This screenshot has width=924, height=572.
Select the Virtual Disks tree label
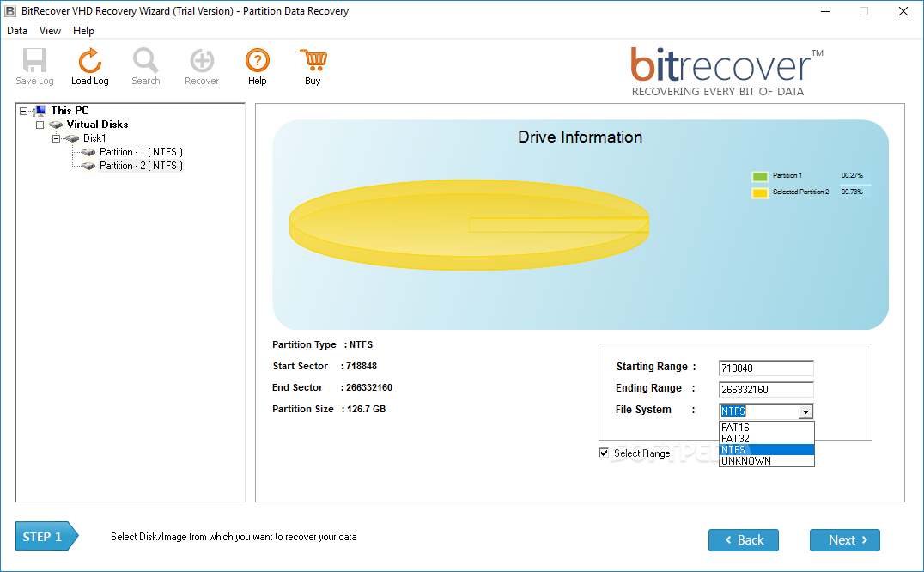coord(97,125)
